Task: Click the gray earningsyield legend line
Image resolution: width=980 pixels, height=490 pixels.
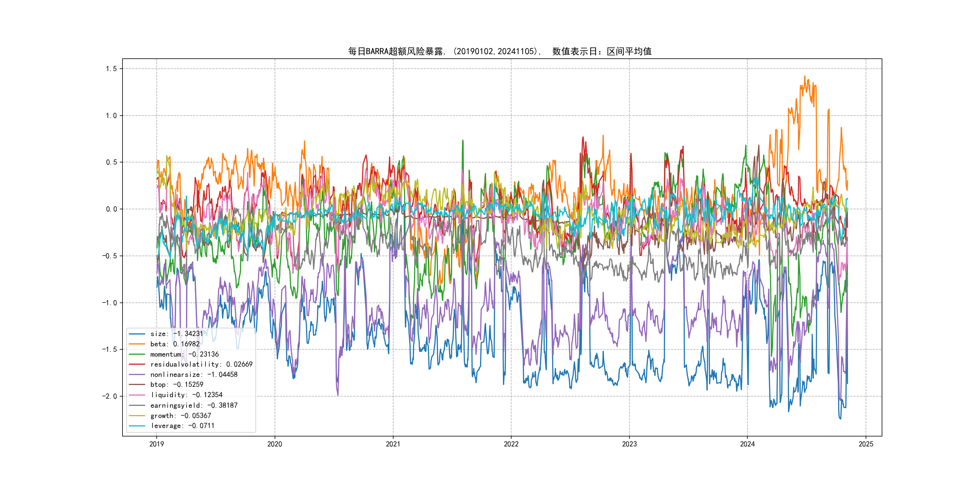Action: click(137, 405)
